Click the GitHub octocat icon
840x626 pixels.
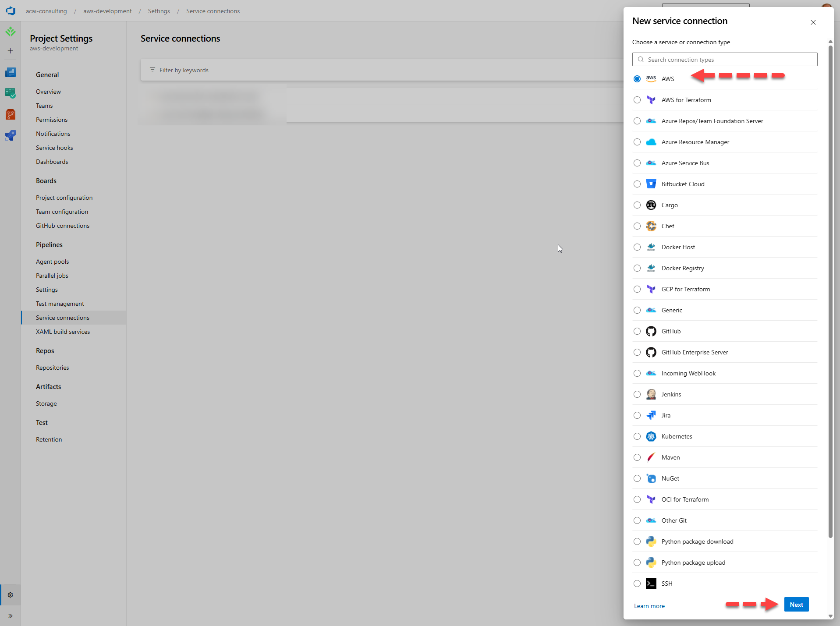[x=651, y=331]
